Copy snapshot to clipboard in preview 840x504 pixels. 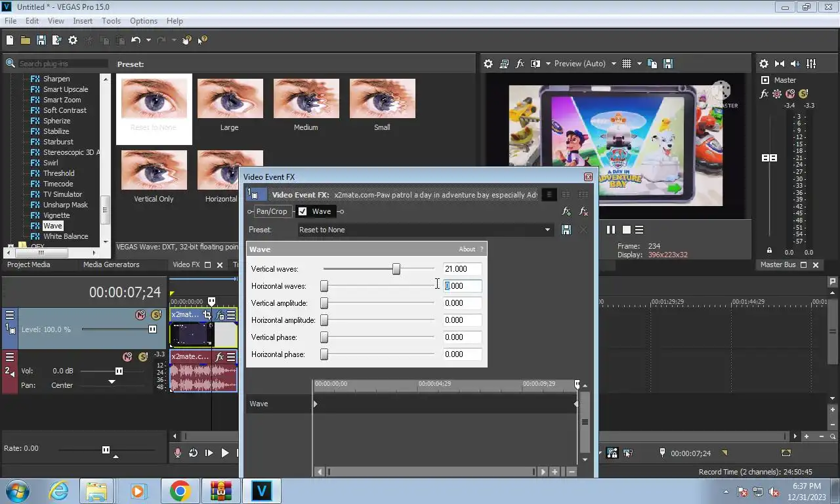(652, 64)
